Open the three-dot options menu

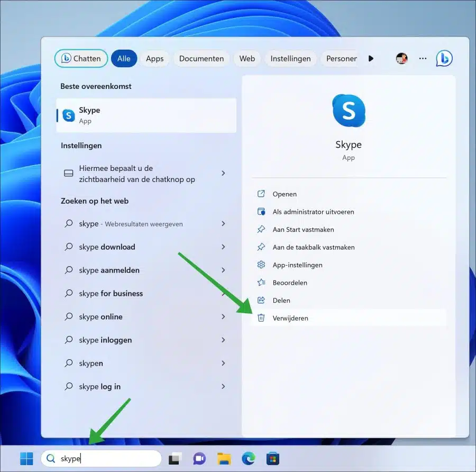click(x=423, y=58)
